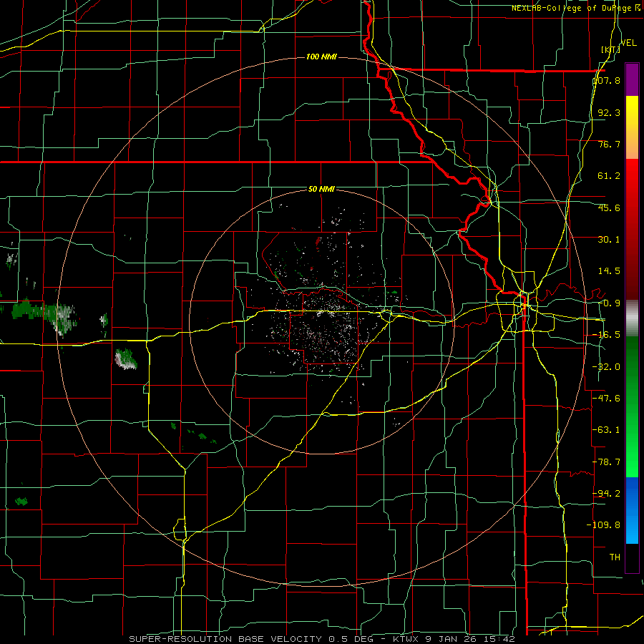Viewport: 644px width, 644px height.
Task: Click the -109.8 velocity scale value
Action: tap(603, 525)
